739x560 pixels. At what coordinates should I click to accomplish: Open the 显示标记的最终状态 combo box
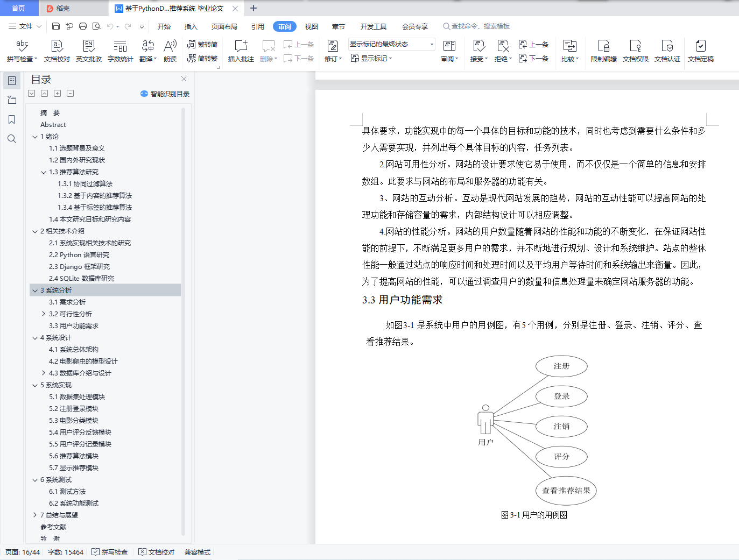[x=392, y=44]
